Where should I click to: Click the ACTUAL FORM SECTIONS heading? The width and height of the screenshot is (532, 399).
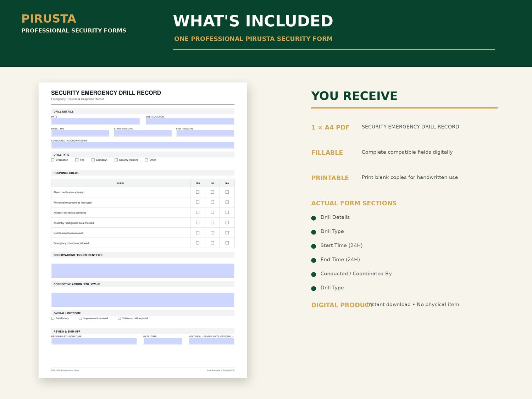(354, 203)
